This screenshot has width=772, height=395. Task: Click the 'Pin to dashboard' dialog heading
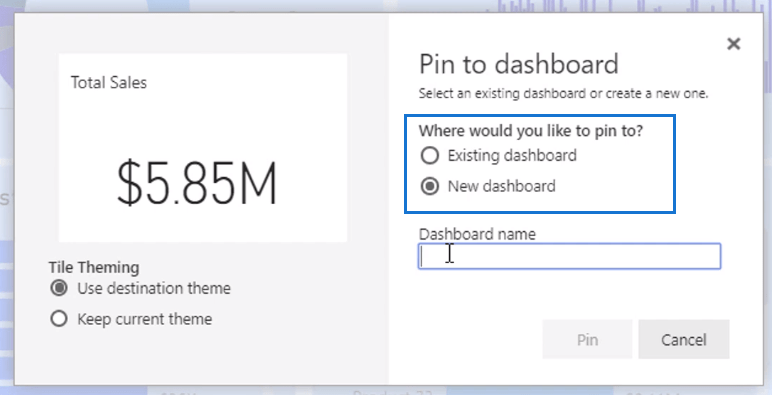[x=519, y=64]
